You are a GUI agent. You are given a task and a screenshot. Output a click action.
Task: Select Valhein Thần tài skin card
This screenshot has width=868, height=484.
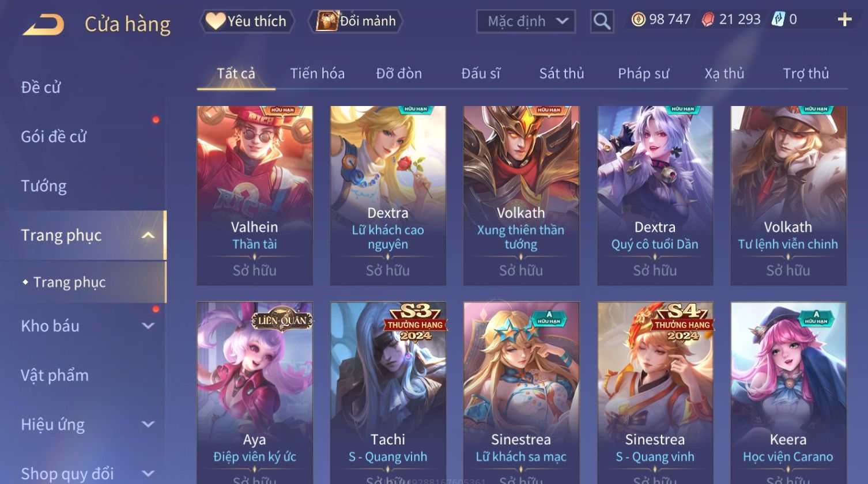click(x=255, y=195)
